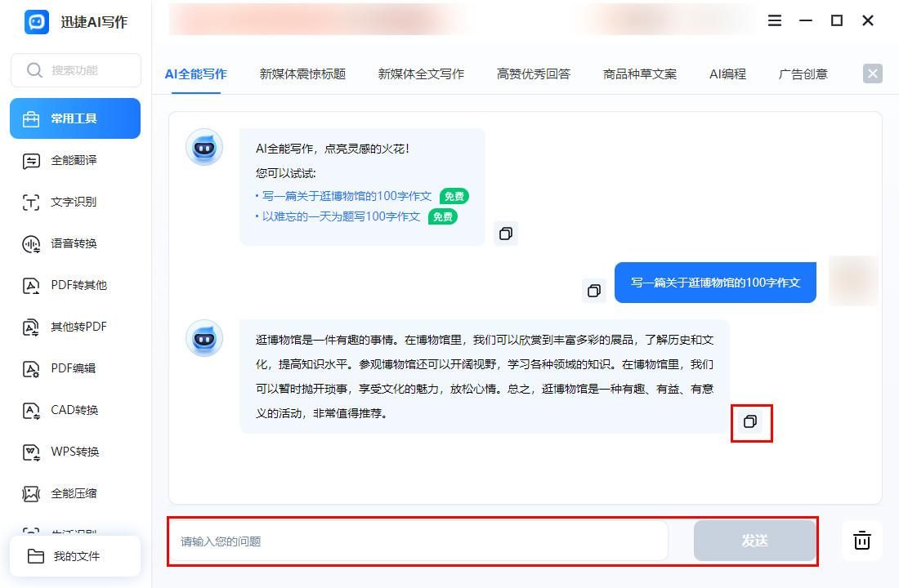
Task: Click the 免费 badge on first suggestion
Action: (x=454, y=196)
